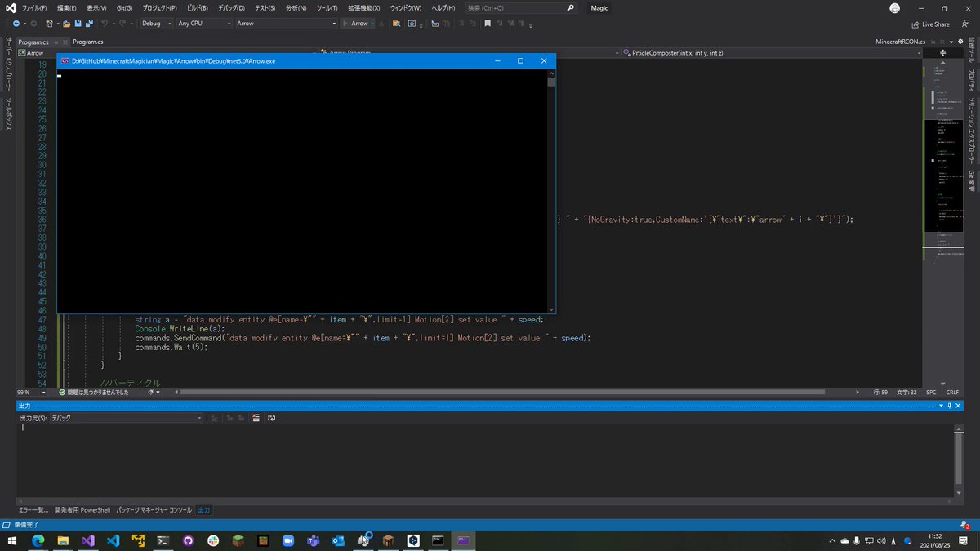
Task: Click the Windows Start button
Action: coord(13,540)
